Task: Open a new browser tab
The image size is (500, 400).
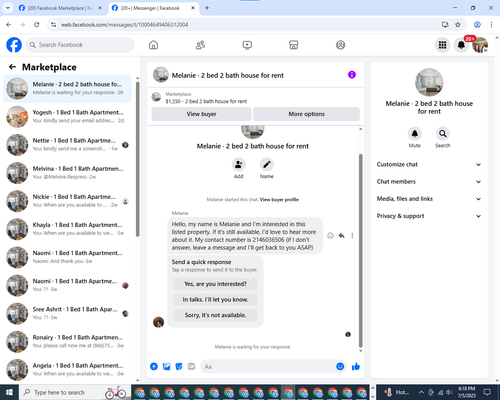Action: point(207,8)
